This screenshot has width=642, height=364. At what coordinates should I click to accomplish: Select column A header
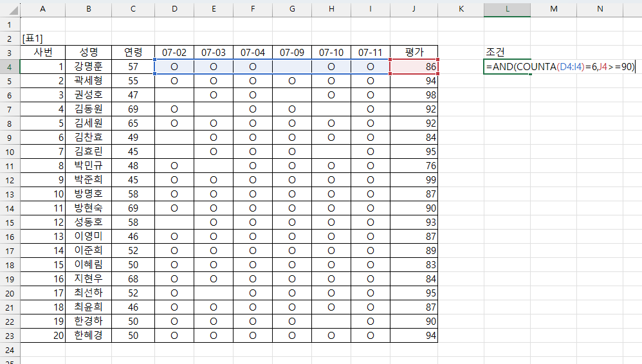pos(42,8)
